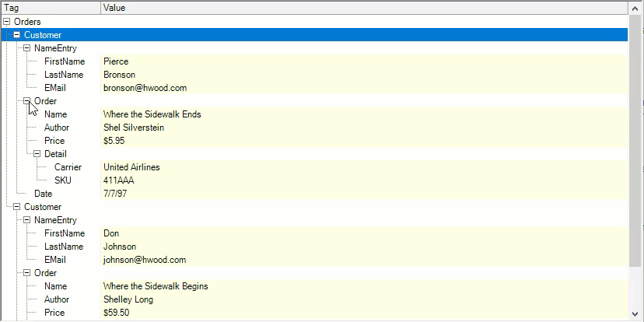
Task: Collapse the second Customer node
Action: (x=17, y=207)
